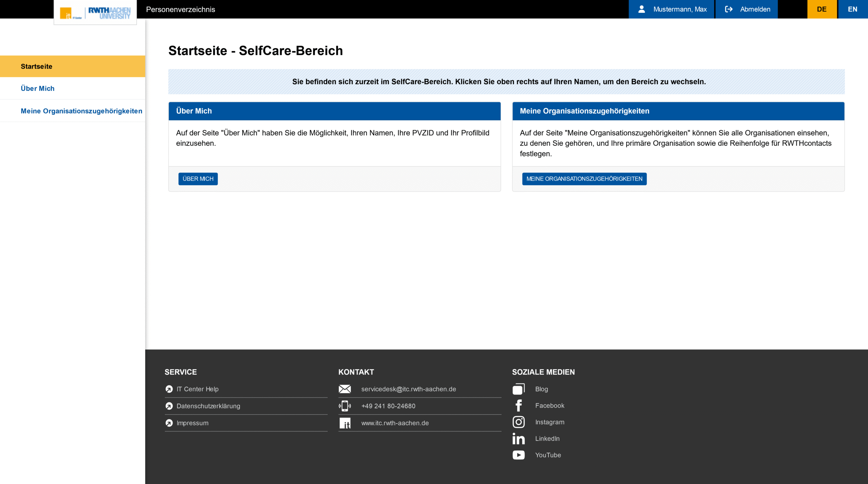
Task: Switch language to EN
Action: tap(852, 9)
